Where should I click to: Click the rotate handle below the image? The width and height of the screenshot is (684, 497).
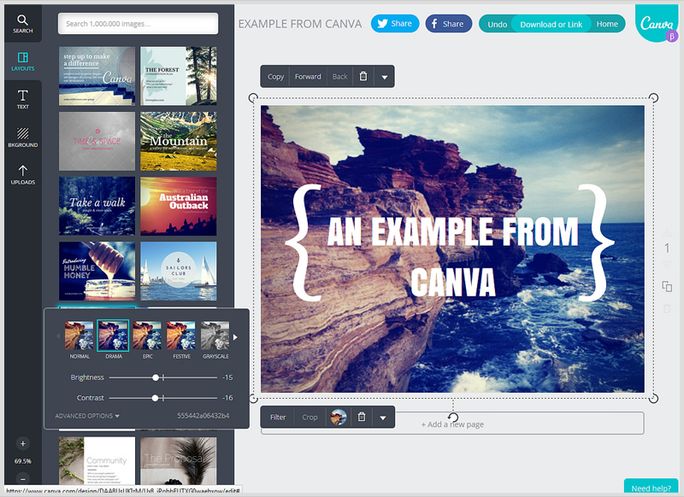coord(453,417)
